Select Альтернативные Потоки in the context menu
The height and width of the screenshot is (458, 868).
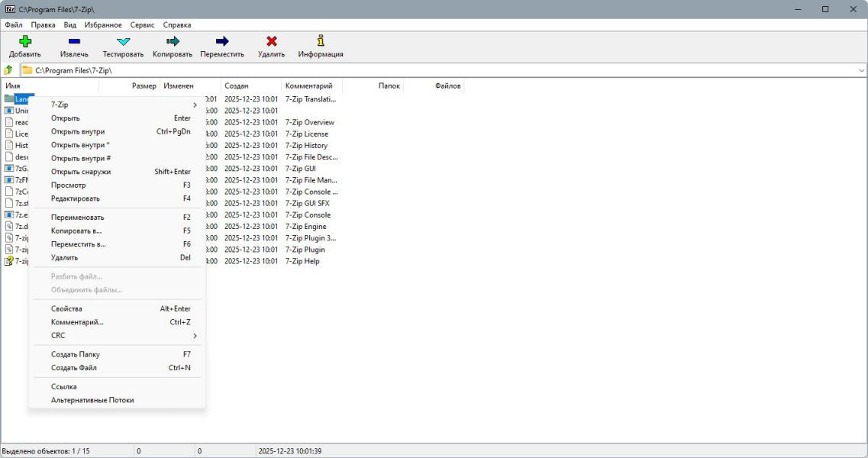point(92,400)
